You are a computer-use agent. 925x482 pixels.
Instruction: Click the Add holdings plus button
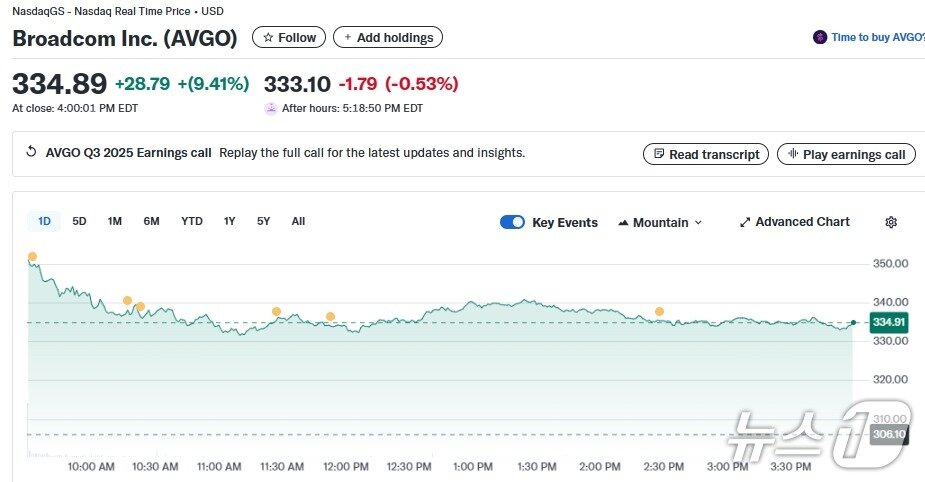pyautogui.click(x=388, y=38)
